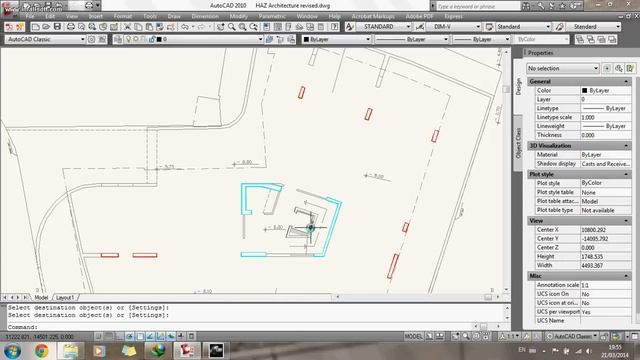Click Quick Select icon in Properties panel
The width and height of the screenshot is (640, 360).
pyautogui.click(x=630, y=68)
